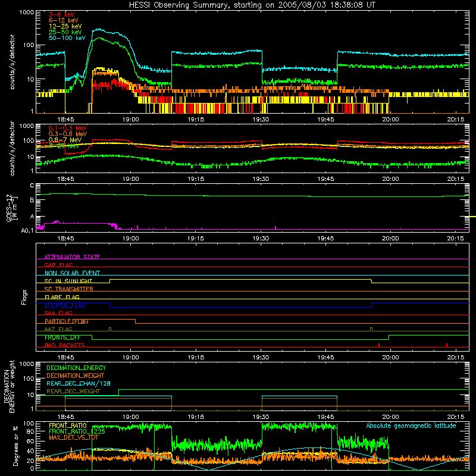Click the 12-25 keV legend entry
The width and height of the screenshot is (476, 476).
[x=65, y=26]
